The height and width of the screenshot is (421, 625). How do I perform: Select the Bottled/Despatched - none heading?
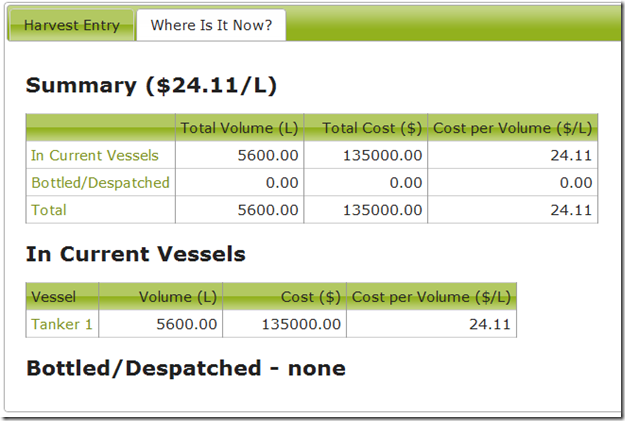pos(186,368)
